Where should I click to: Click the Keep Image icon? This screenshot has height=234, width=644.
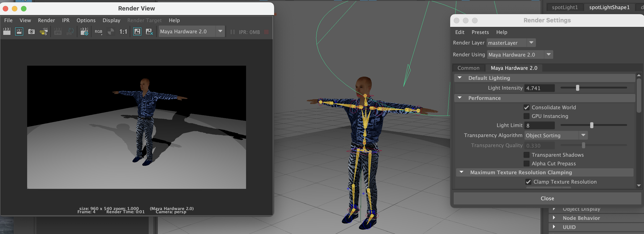137,31
